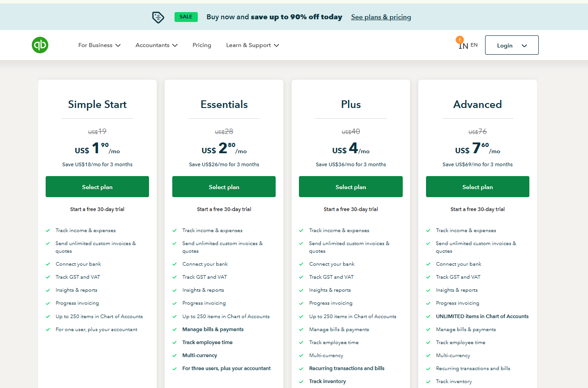This screenshot has width=588, height=388.
Task: Expand the For Business menu
Action: pos(99,45)
